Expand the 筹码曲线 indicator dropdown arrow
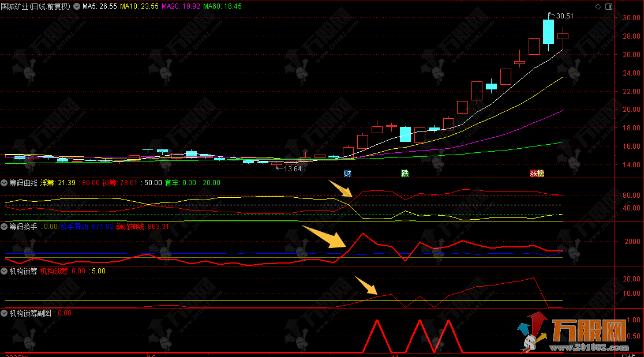 pos(4,183)
